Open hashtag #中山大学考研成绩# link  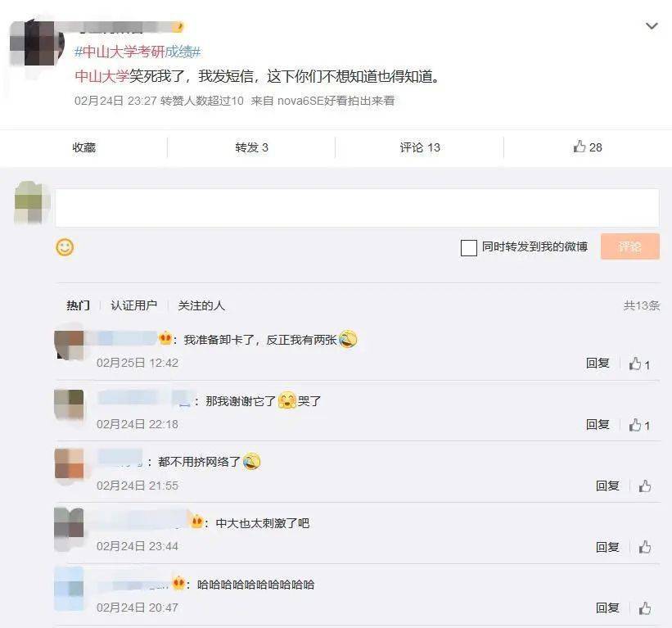pos(138,52)
